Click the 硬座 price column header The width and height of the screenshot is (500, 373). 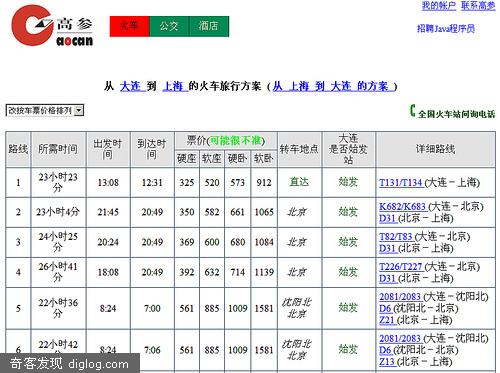click(x=187, y=159)
